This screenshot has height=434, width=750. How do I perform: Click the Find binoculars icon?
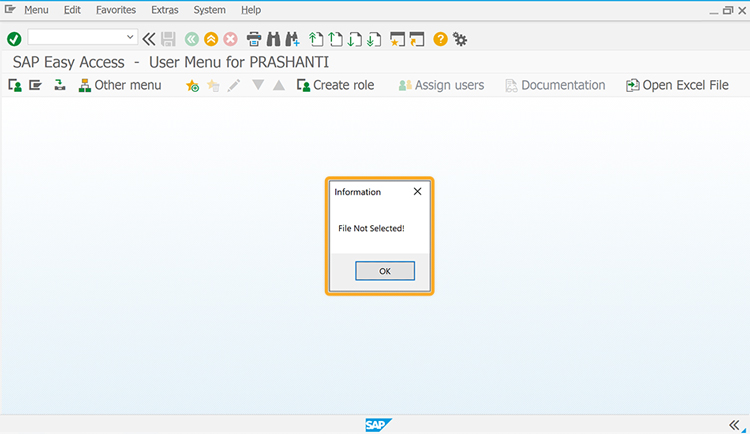[273, 39]
